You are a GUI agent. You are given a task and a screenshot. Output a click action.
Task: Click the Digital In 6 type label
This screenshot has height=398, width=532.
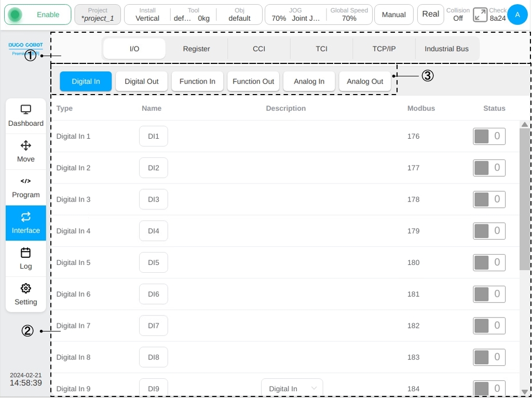(x=73, y=294)
